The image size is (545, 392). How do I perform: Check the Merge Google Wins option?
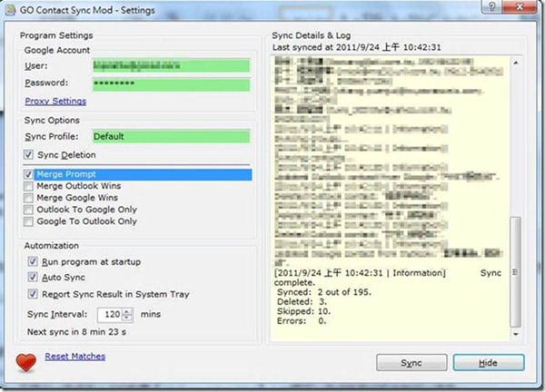(x=28, y=198)
